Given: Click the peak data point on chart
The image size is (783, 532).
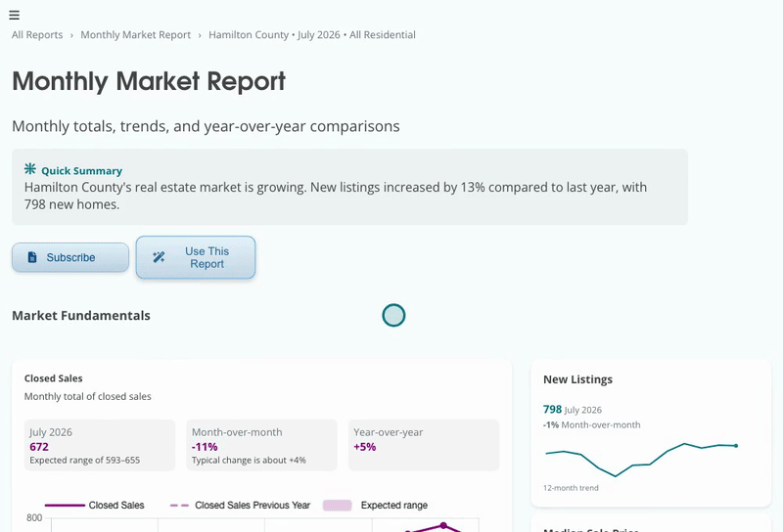Looking at the screenshot, I should pos(443,525).
